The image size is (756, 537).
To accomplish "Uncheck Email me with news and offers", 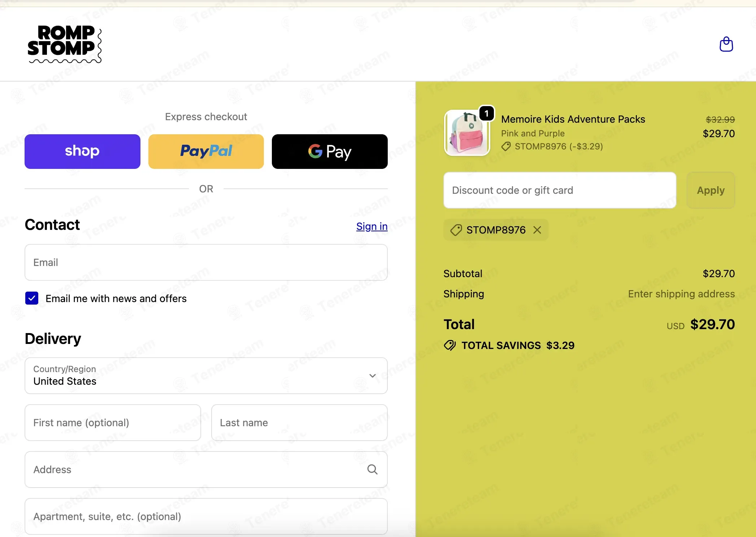I will click(x=32, y=298).
